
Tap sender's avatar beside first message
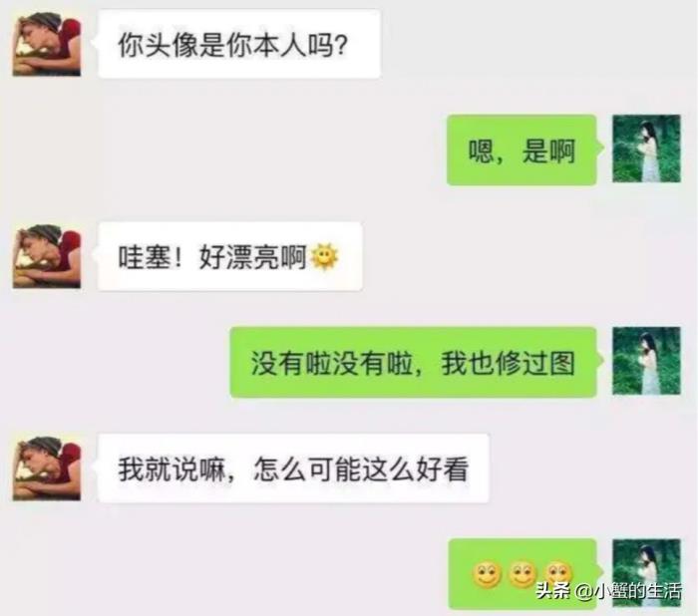(47, 44)
